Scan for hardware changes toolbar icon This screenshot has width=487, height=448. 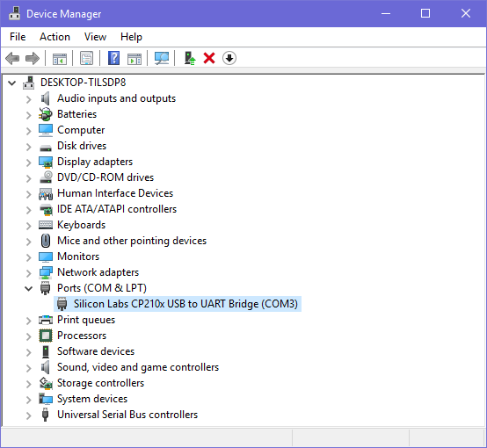click(x=162, y=58)
